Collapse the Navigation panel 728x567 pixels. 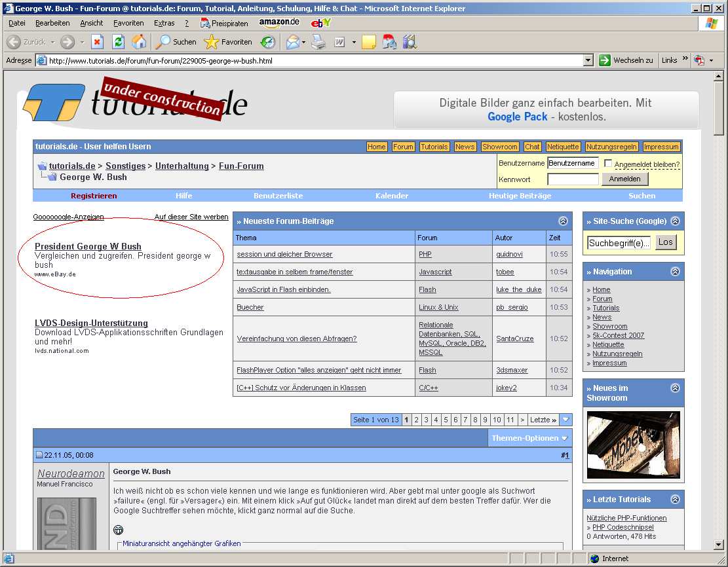(676, 272)
